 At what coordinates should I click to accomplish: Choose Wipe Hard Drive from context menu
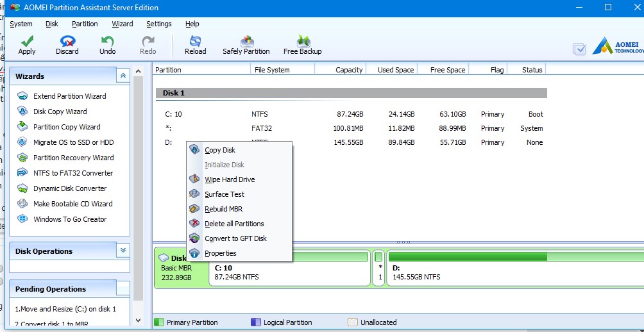[x=239, y=179]
